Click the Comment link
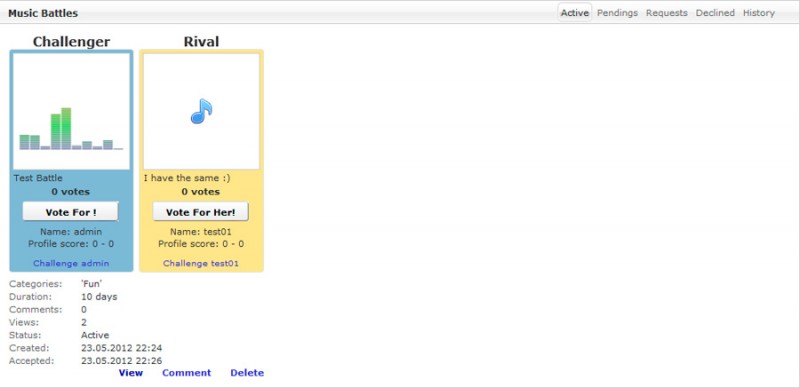Viewport: 800px width, 388px height. tap(186, 373)
